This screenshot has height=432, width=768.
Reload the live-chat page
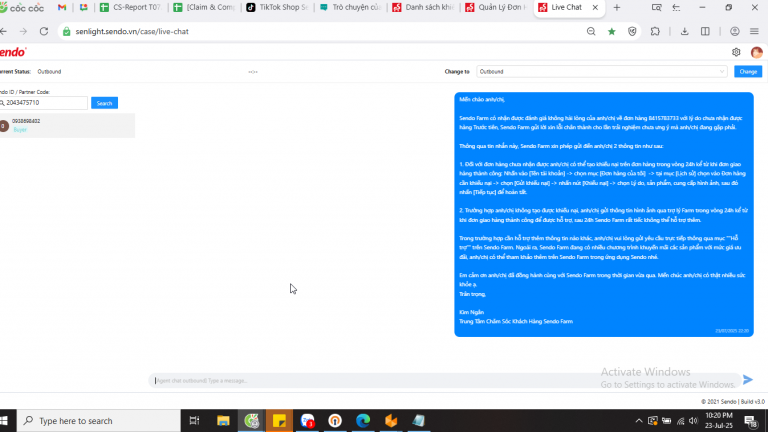pyautogui.click(x=44, y=31)
